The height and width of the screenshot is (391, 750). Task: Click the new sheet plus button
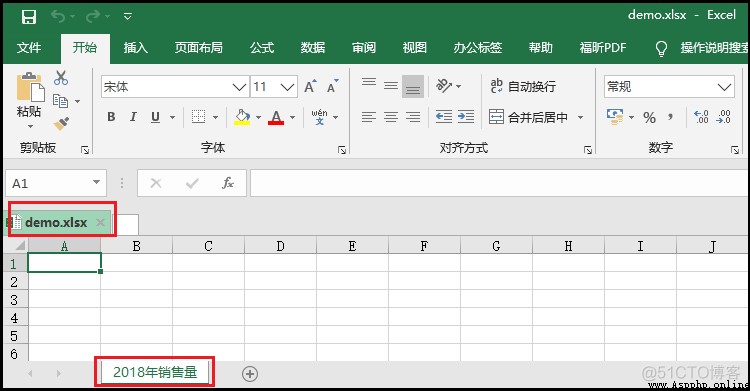(250, 374)
